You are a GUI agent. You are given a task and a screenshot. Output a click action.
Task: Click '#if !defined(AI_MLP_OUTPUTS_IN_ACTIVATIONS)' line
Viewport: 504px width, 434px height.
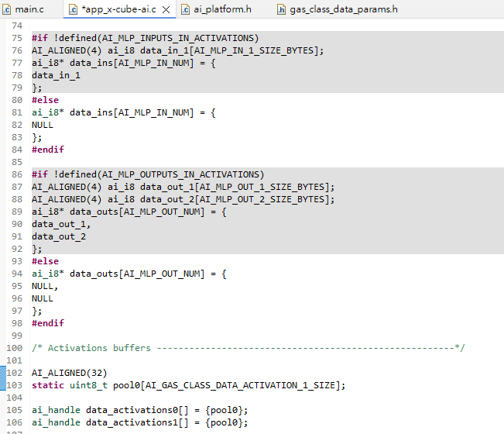[148, 174]
